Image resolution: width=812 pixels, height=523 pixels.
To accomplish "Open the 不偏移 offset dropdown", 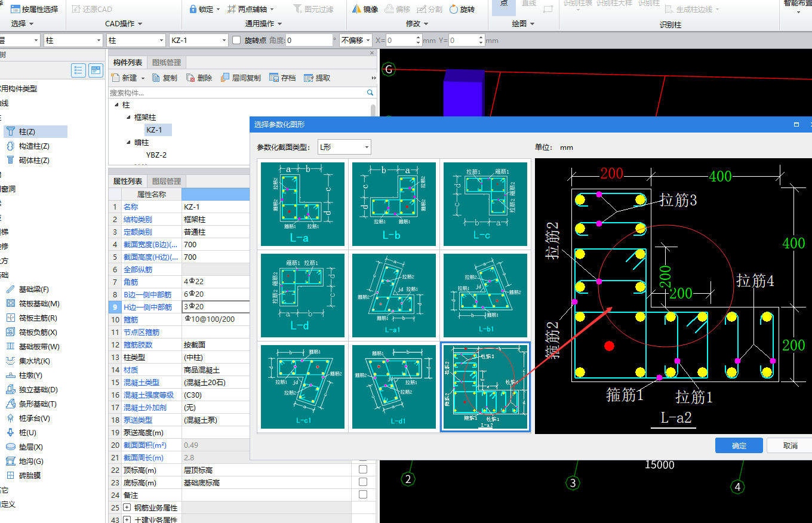I will pyautogui.click(x=356, y=40).
